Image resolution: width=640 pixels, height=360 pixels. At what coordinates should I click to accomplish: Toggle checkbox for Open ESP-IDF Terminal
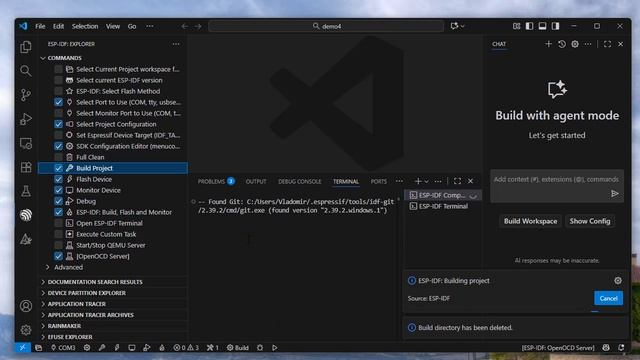(x=58, y=223)
